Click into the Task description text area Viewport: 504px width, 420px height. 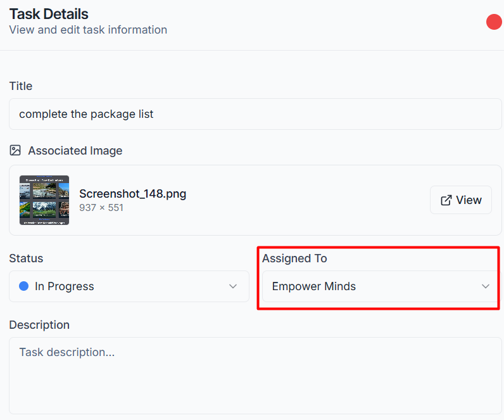point(255,375)
